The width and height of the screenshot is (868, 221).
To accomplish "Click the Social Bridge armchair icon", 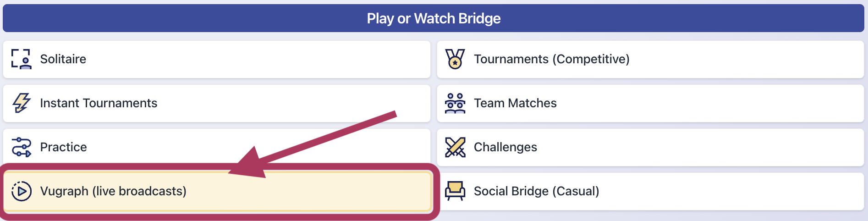I will (455, 191).
